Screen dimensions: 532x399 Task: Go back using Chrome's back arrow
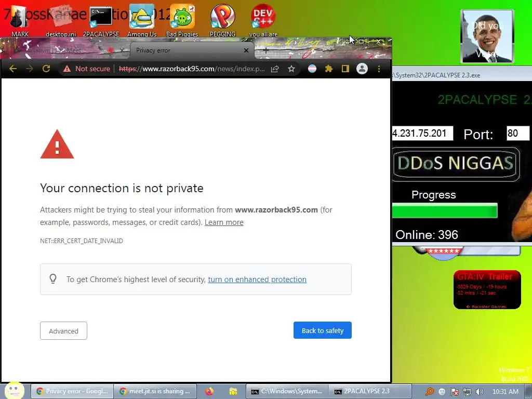point(13,69)
